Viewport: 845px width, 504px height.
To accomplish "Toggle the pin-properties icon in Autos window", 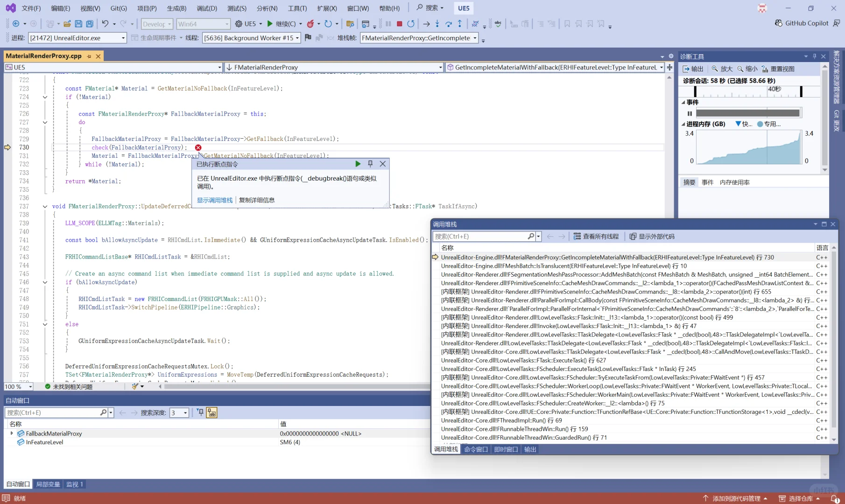I will pyautogui.click(x=200, y=413).
